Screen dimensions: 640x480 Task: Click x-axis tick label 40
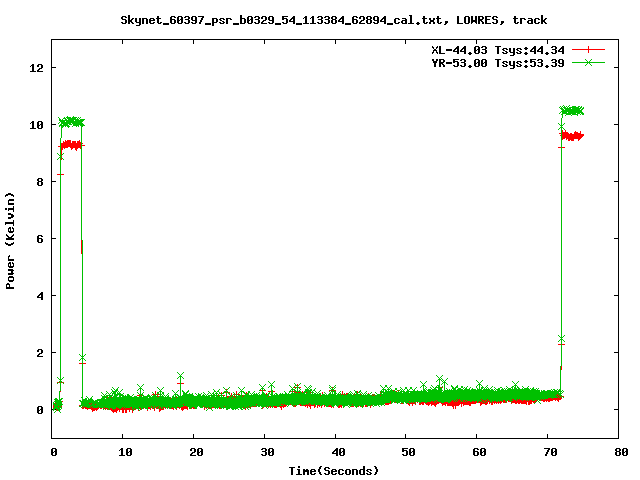pos(338,452)
